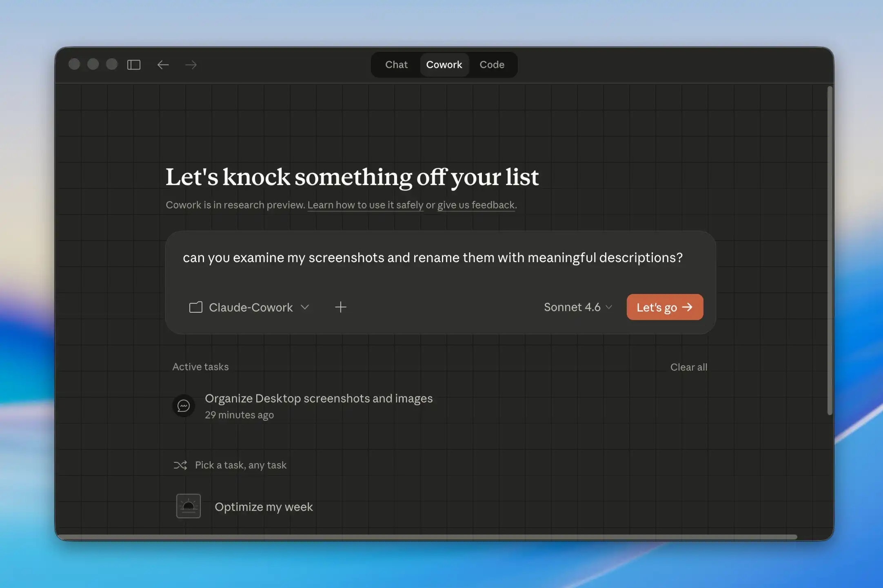Click the Claude-Cowork folder icon
883x588 pixels.
coord(196,307)
